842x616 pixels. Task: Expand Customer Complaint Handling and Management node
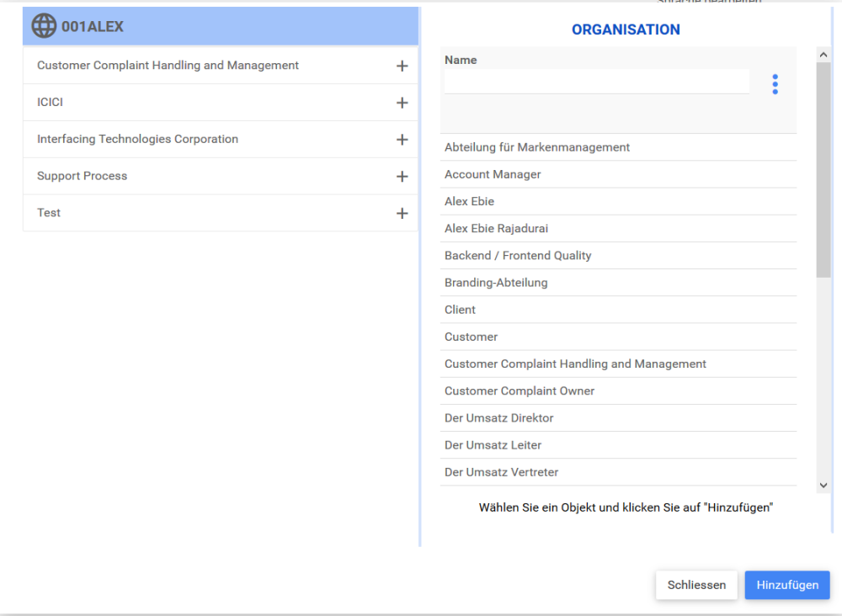[402, 66]
